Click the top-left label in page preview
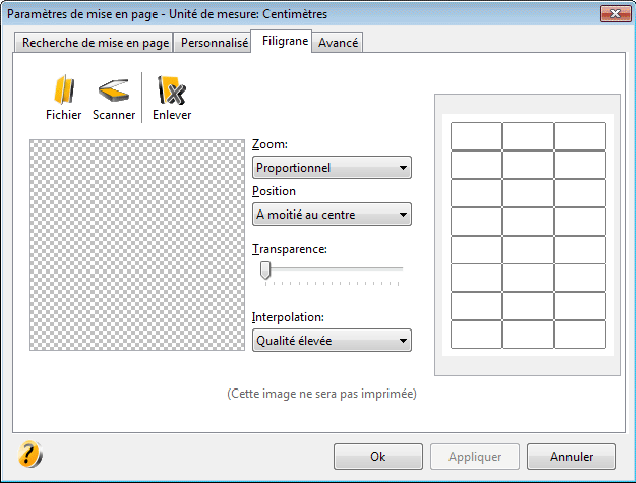This screenshot has width=636, height=483. [476, 136]
